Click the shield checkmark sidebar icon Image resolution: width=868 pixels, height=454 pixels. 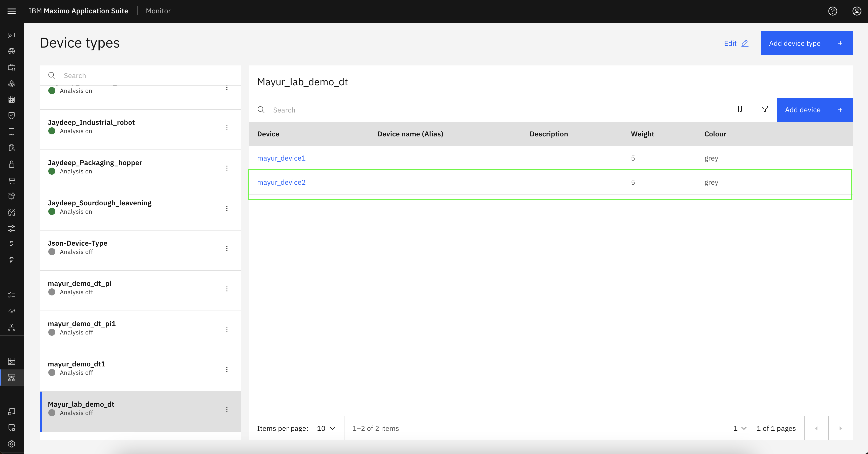[12, 116]
